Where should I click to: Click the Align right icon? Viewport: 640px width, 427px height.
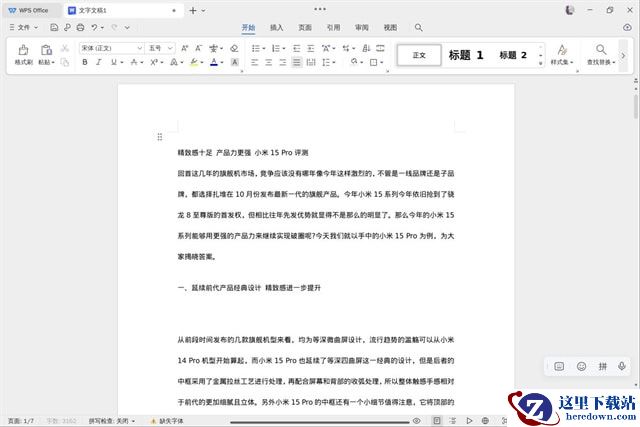(282, 62)
